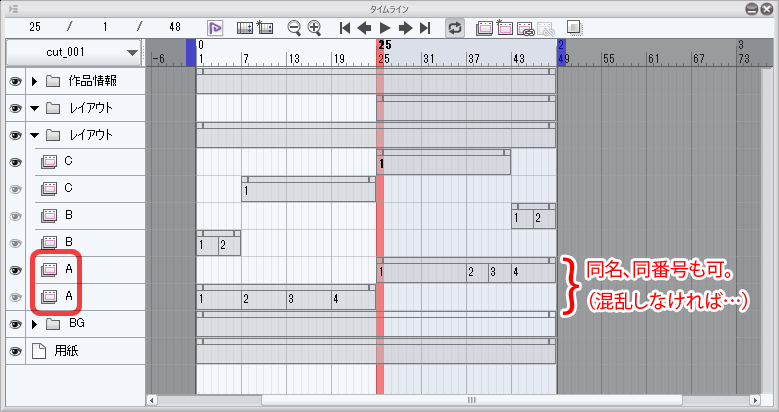Hide the 用紙 paper layer
This screenshot has height=412, width=779.
pyautogui.click(x=15, y=351)
